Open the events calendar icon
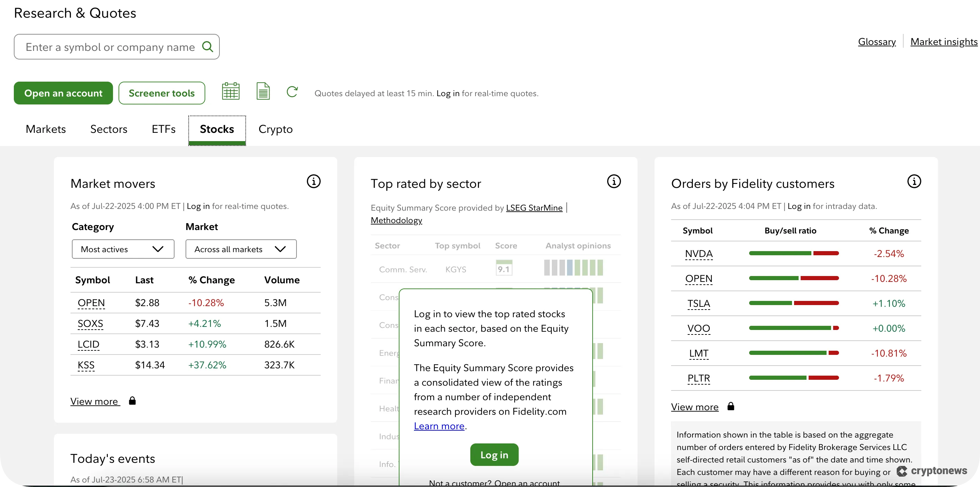 click(230, 91)
